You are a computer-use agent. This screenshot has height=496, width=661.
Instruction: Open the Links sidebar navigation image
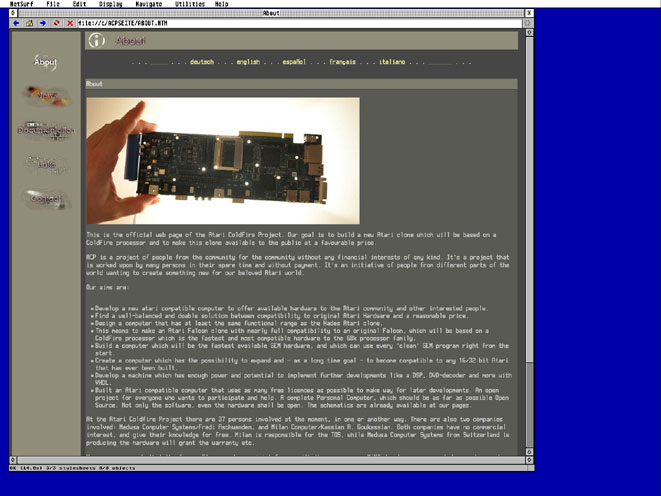[x=46, y=164]
